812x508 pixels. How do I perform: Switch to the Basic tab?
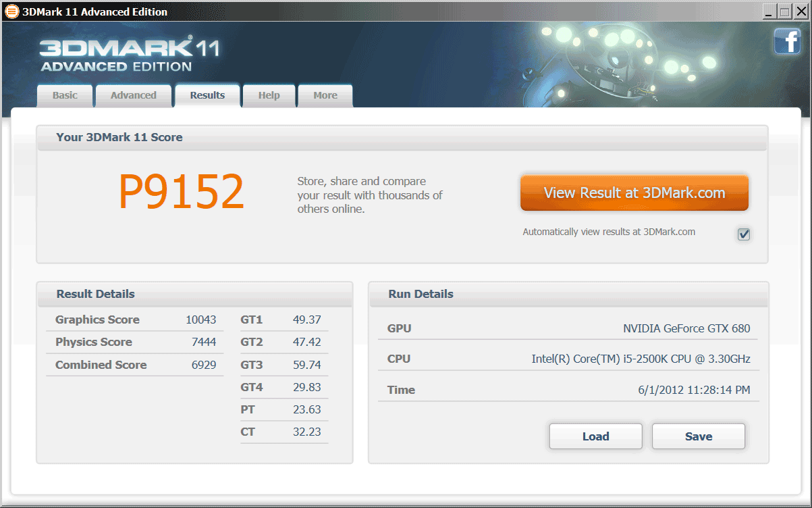[x=65, y=96]
